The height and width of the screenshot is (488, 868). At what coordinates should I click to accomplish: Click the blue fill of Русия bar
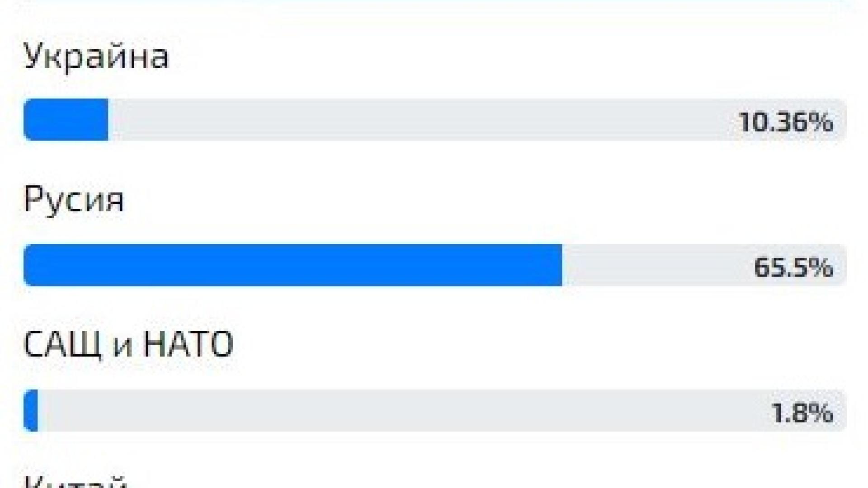click(293, 265)
